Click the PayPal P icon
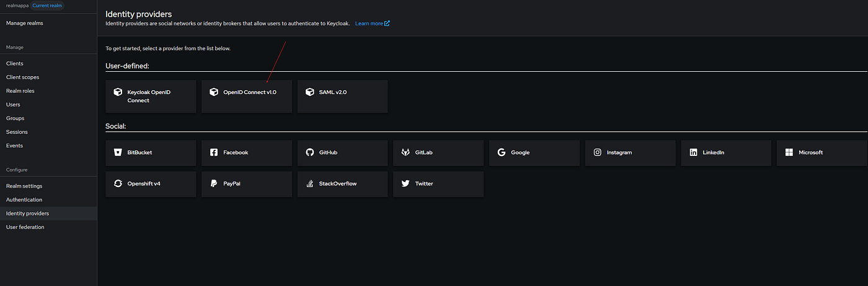The height and width of the screenshot is (286, 868). click(x=214, y=183)
